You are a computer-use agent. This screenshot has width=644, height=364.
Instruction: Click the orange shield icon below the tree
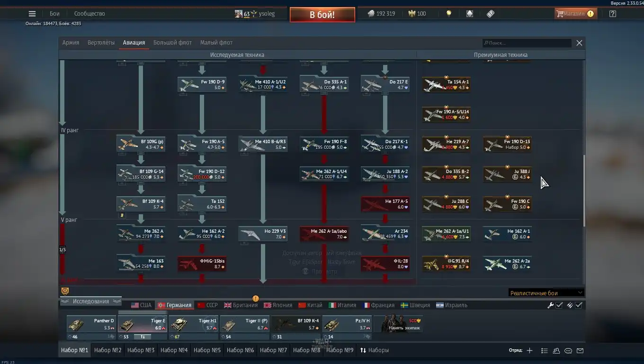(65, 291)
